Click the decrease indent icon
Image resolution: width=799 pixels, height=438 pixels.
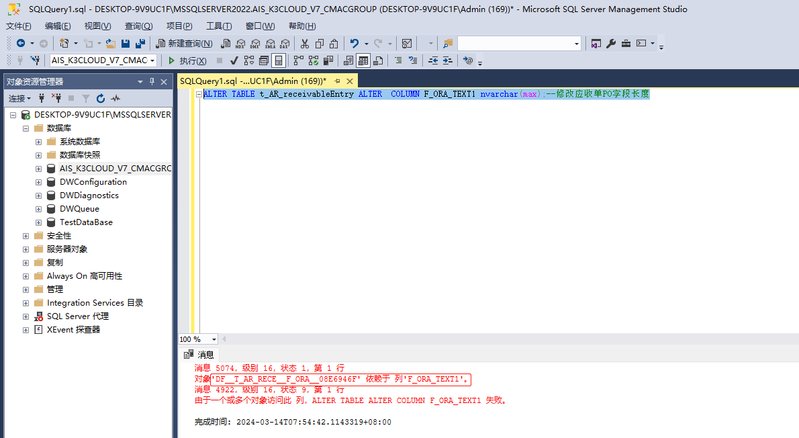[x=433, y=61]
